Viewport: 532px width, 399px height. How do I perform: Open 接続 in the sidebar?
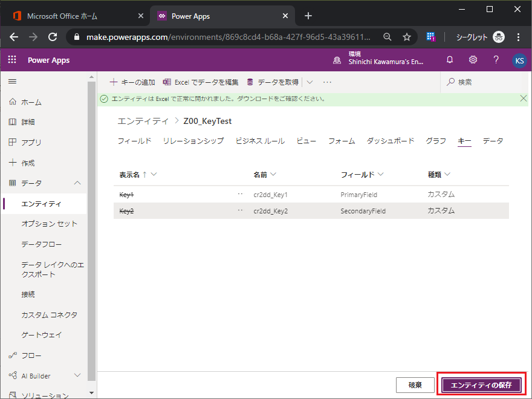point(28,294)
